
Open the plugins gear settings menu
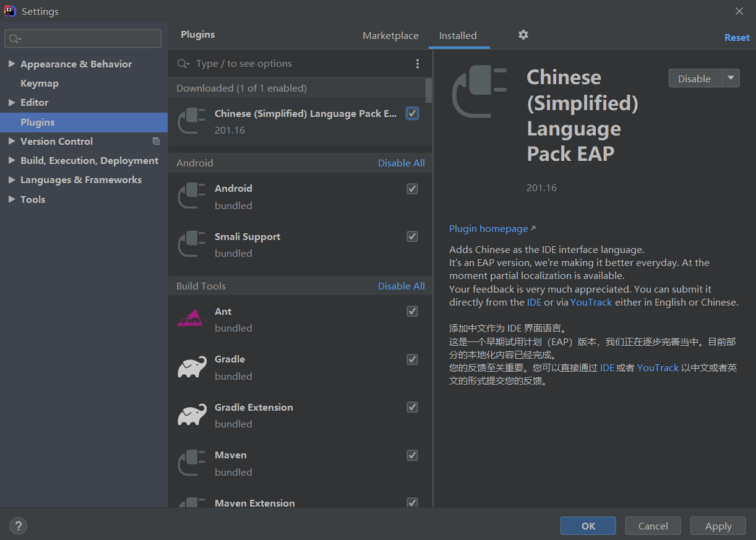click(x=523, y=35)
